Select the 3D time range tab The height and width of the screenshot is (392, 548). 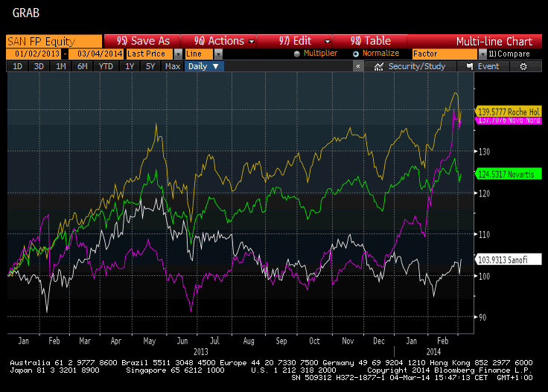39,66
